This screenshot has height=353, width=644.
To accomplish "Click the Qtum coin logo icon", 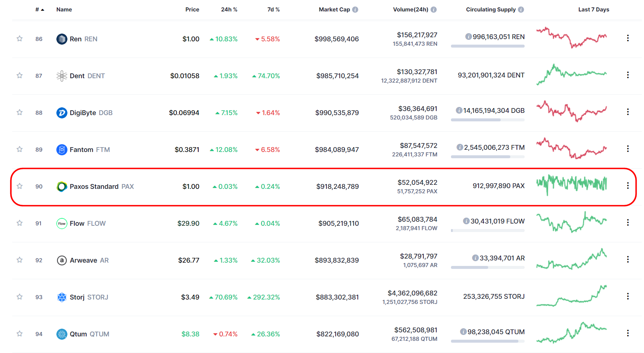I will tap(62, 334).
